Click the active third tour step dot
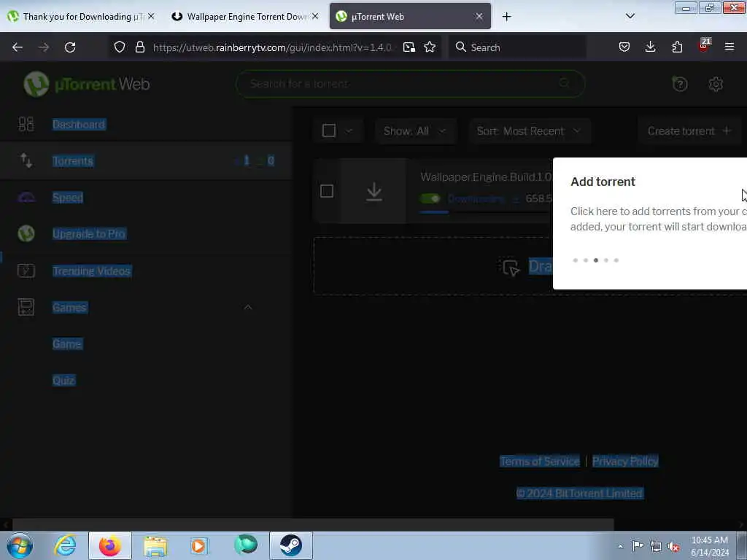Image resolution: width=747 pixels, height=560 pixels. [595, 260]
